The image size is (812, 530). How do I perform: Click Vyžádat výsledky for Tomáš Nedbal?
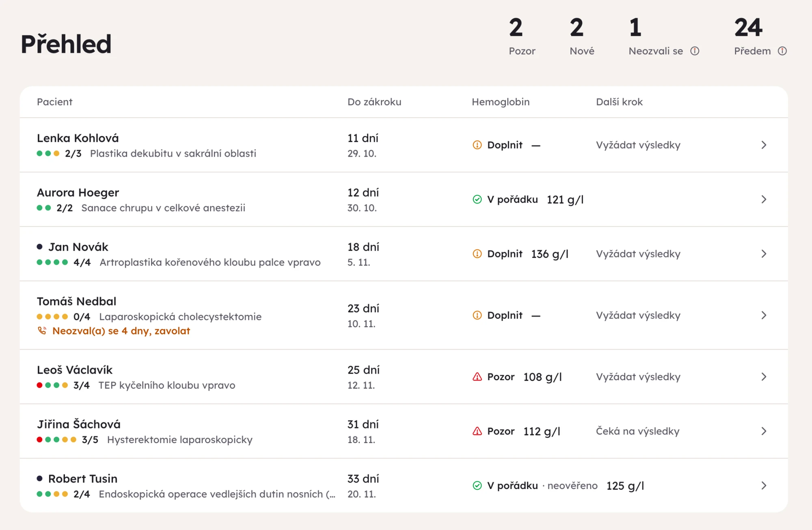pos(638,315)
